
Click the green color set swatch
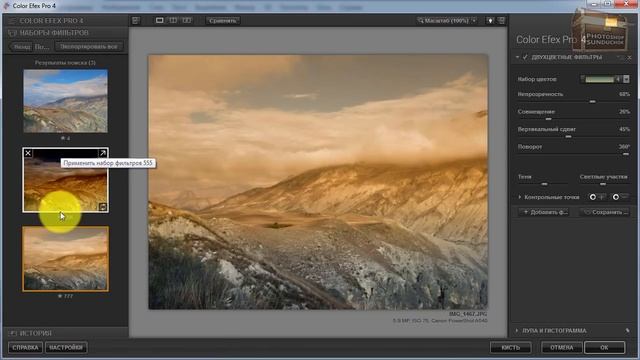click(599, 79)
